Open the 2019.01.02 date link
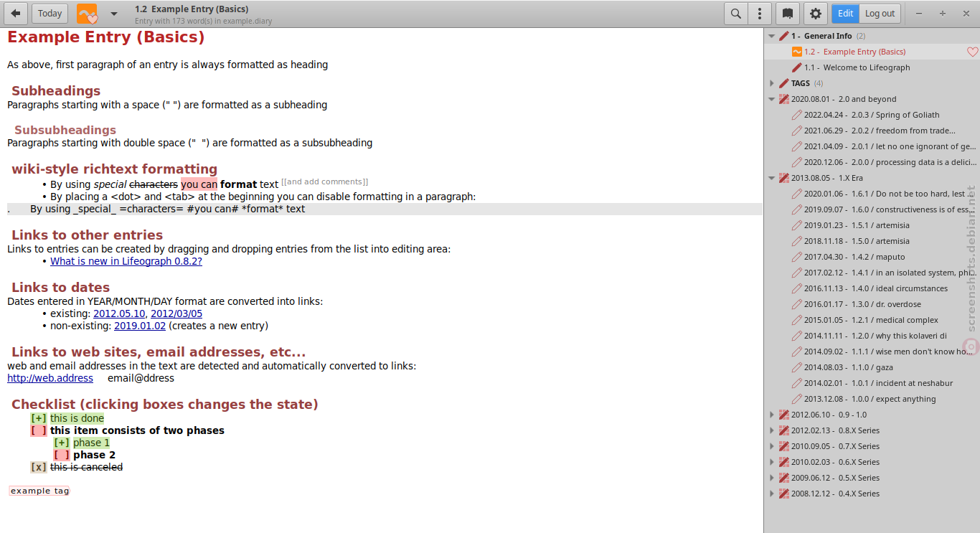This screenshot has width=980, height=533. point(140,326)
